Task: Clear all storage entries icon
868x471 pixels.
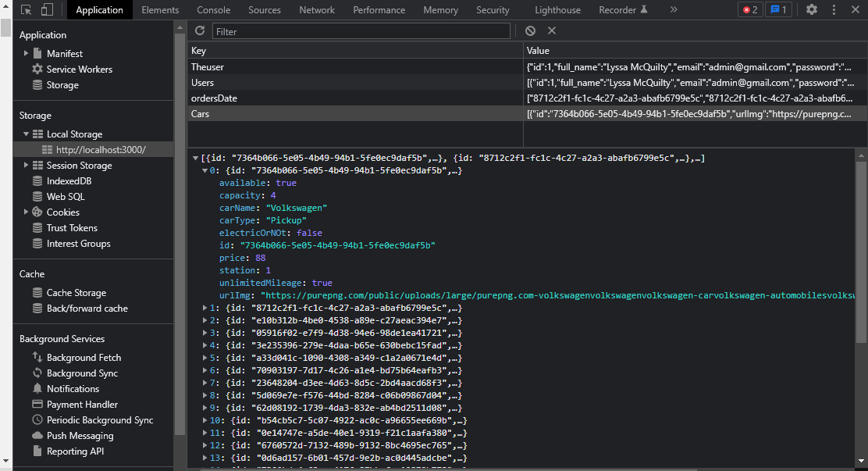Action: tap(530, 31)
